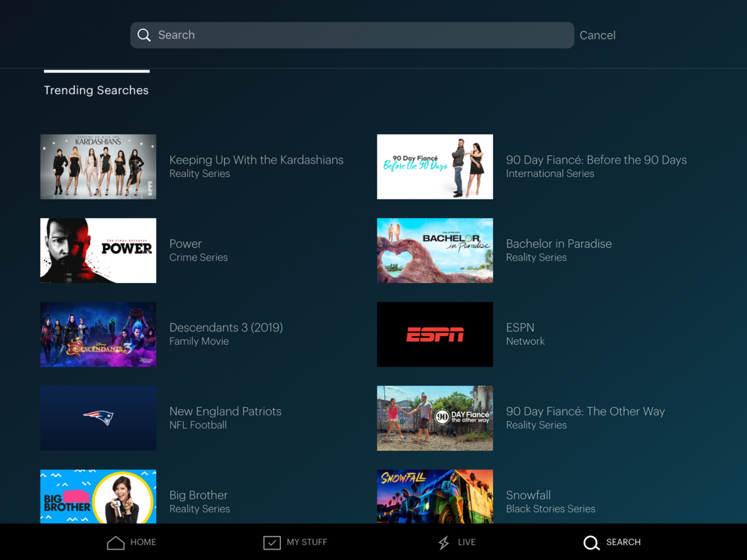This screenshot has height=560, width=747.
Task: Open the Descendants 3 poster thumbnail
Action: [98, 335]
